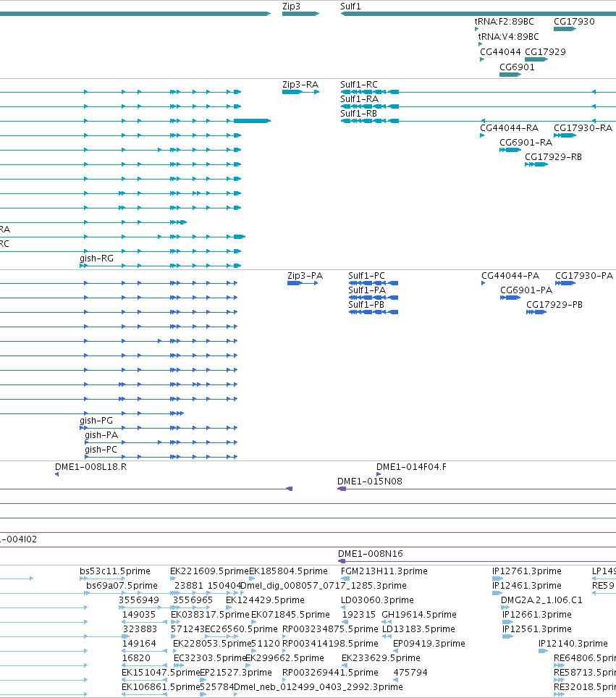Select the EK071845.5prime EST
This screenshot has width=616, height=698.
coord(253,622)
